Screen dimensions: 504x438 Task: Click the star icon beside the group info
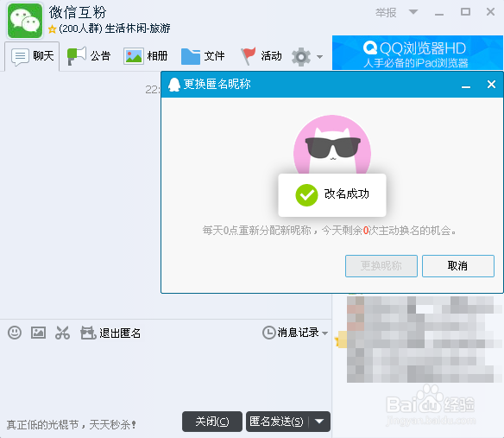tap(52, 29)
